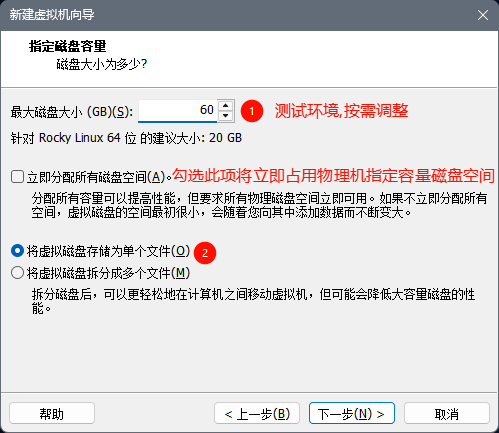Go back with 上一步(B) button
This screenshot has width=499, height=433.
click(257, 414)
